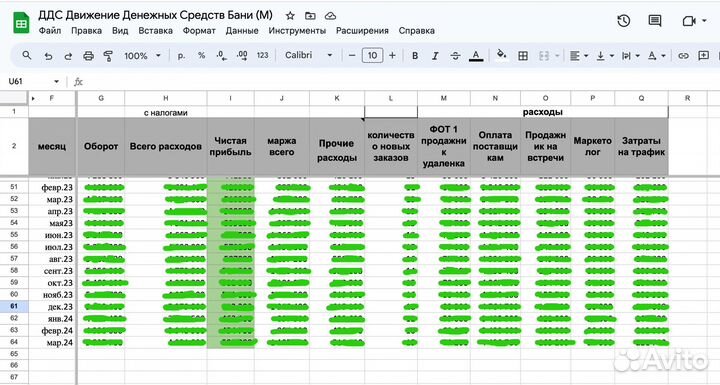Insert a comment from toolbar

click(703, 56)
